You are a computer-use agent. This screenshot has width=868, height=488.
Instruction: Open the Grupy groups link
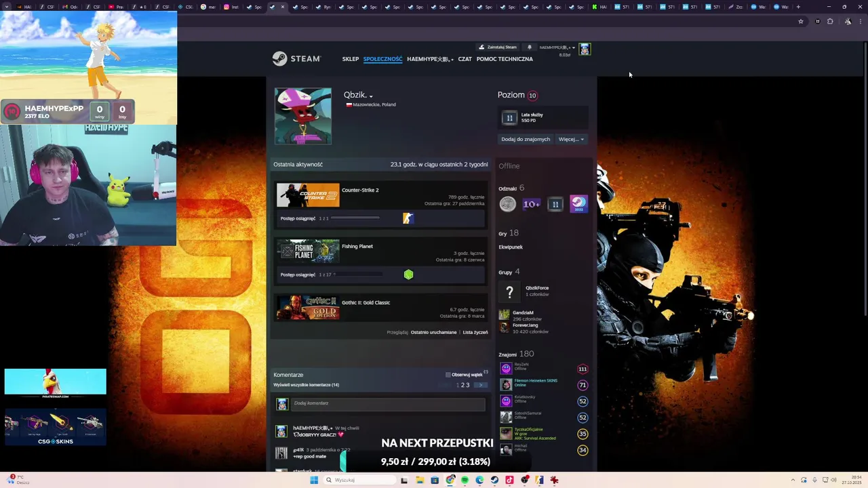coord(505,272)
